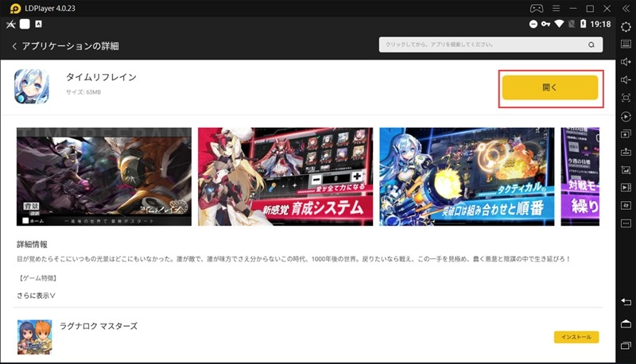View the 育成システム screenshot
636x364 pixels.
[285, 176]
